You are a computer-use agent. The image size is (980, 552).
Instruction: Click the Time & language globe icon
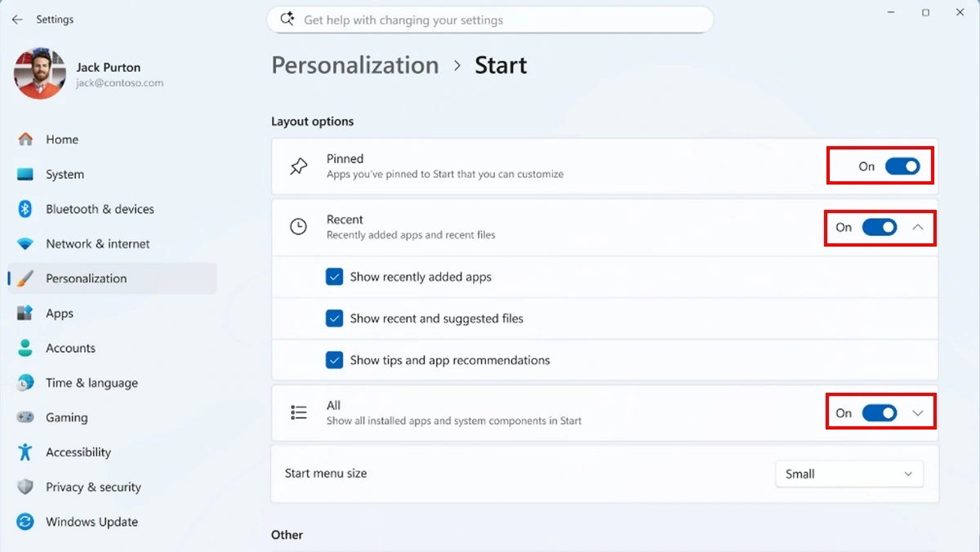[25, 383]
